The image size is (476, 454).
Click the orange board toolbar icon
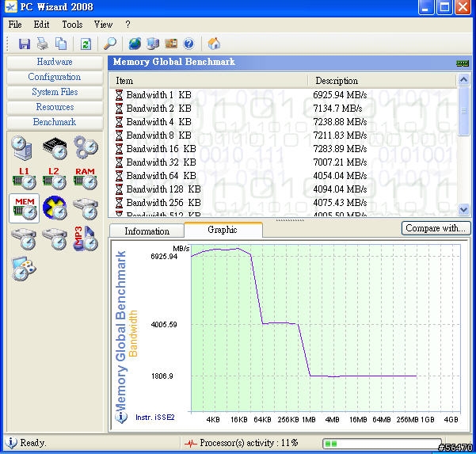171,44
